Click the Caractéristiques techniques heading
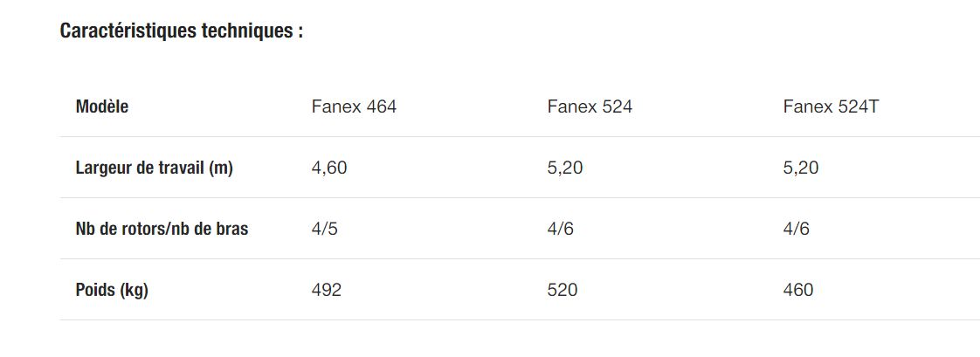This screenshot has width=980, height=357. coord(182,31)
